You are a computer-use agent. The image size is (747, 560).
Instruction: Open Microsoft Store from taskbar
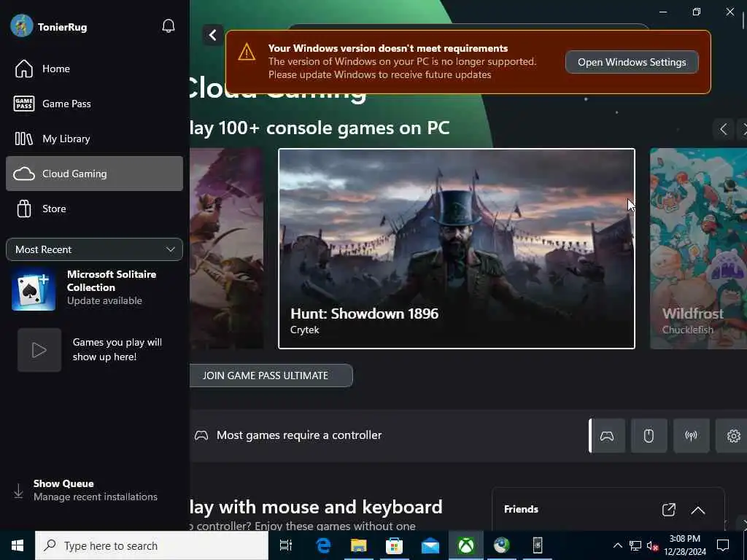pos(395,545)
